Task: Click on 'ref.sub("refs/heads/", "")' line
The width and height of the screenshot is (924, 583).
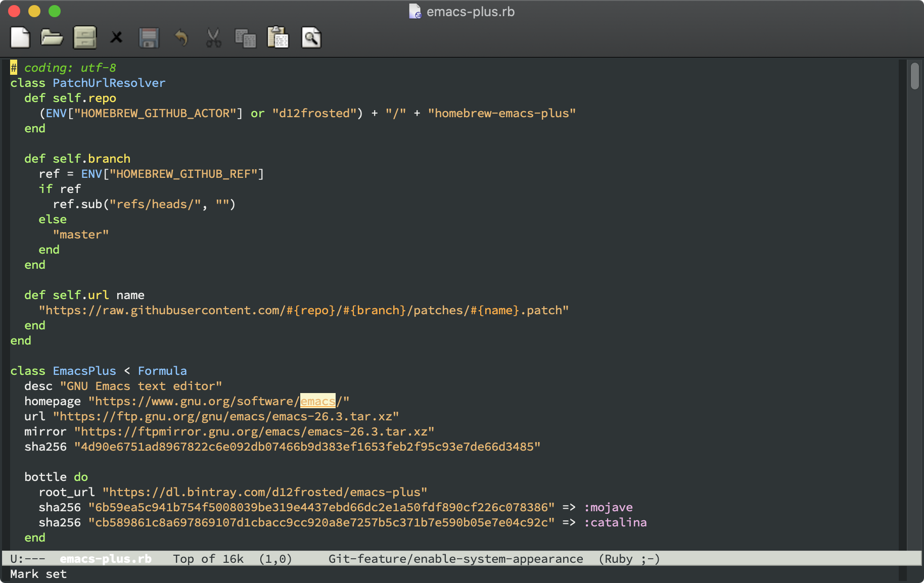Action: (145, 204)
